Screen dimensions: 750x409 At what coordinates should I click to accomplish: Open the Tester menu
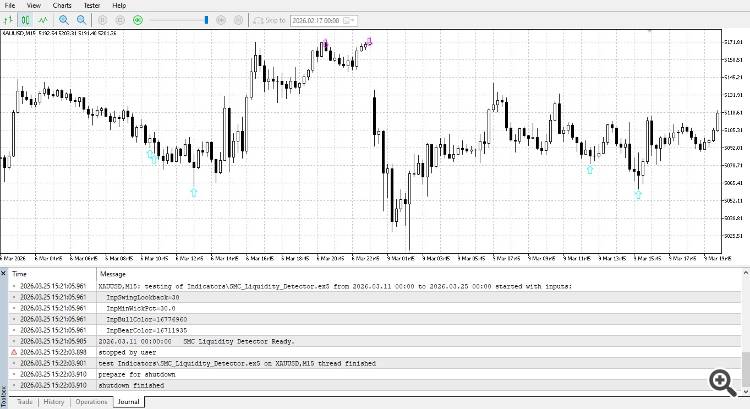[x=91, y=5]
